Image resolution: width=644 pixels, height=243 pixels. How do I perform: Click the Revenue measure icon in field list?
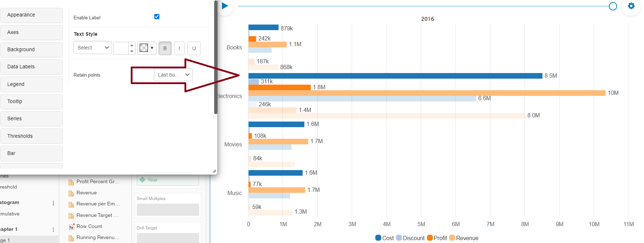click(x=71, y=193)
